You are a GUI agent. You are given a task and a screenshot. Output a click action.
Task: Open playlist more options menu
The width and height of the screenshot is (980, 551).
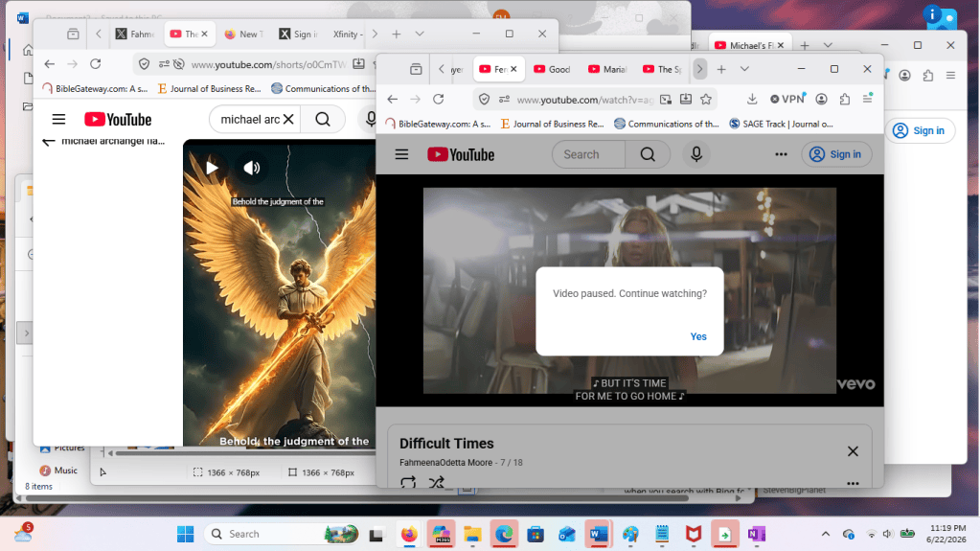point(853,483)
